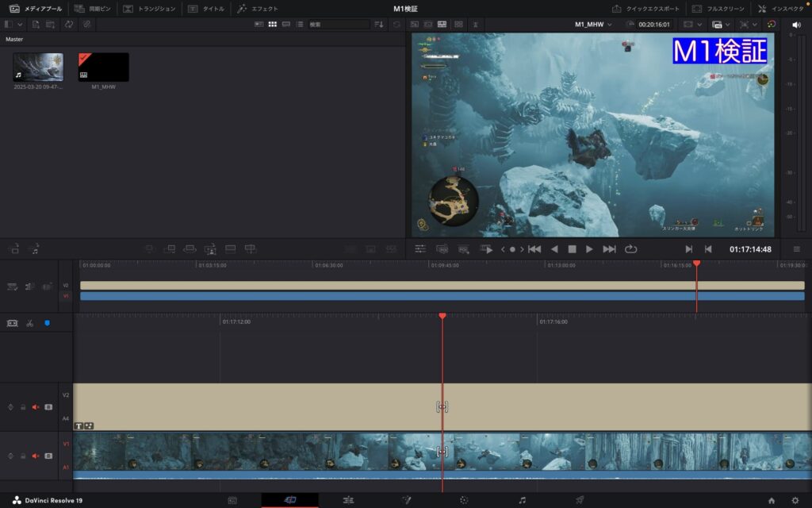Lock the V2 track

tap(23, 407)
